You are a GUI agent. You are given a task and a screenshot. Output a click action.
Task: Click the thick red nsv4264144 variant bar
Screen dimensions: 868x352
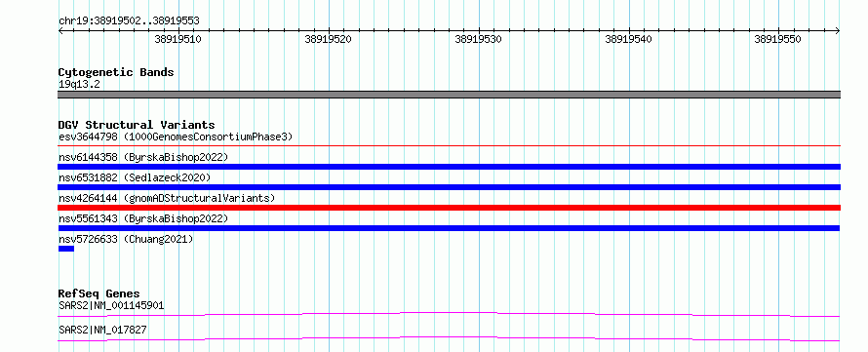coord(449,208)
